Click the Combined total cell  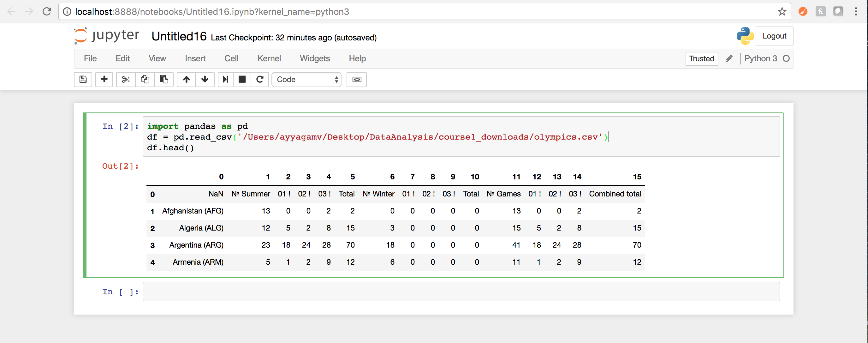coord(615,194)
